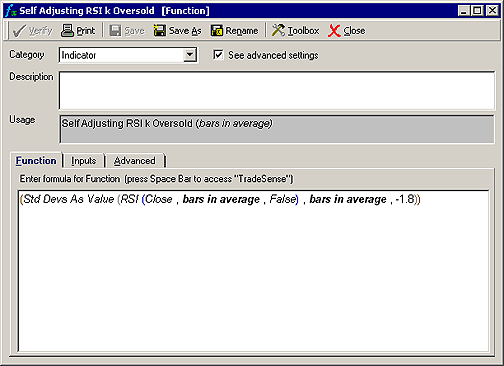Click the function fx icon in title bar

click(x=11, y=11)
